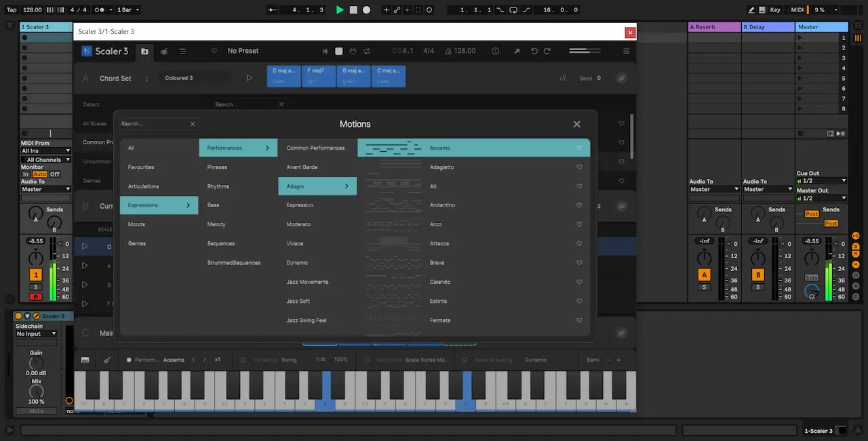Select the G maj chord pad
Image resolution: width=868 pixels, height=441 pixels.
click(353, 76)
